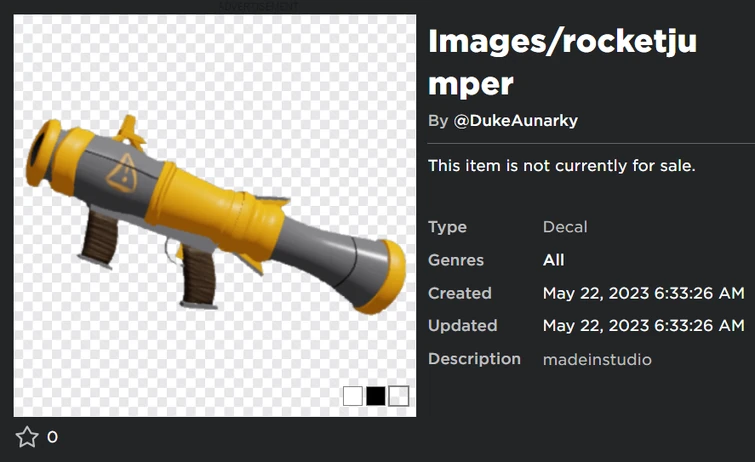Open the All genres link
This screenshot has height=462, width=755.
coord(553,260)
